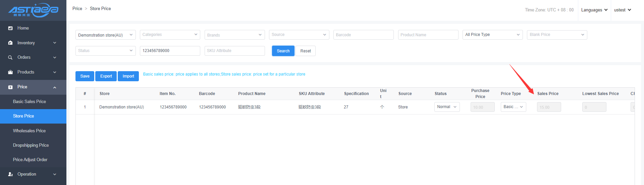Click the Inventory house icon

10,43
